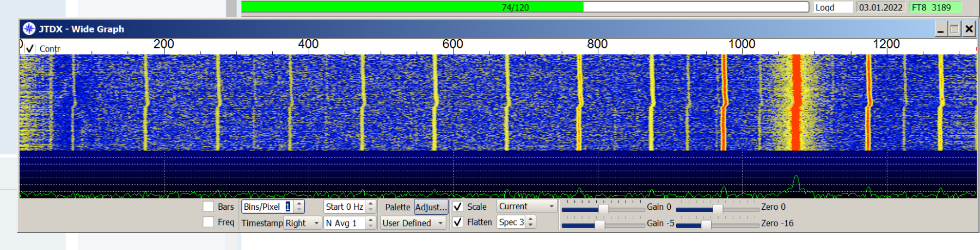The image size is (980, 250).
Task: Click the Gain -5 slider handle
Action: click(x=599, y=224)
